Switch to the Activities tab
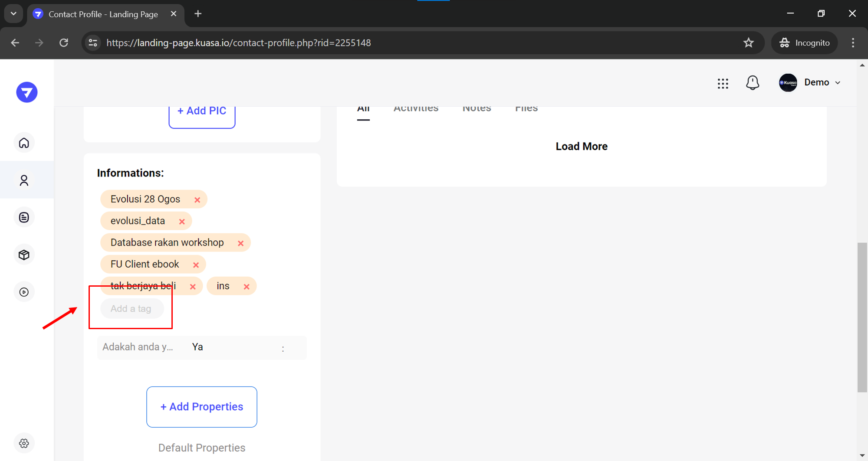Image resolution: width=868 pixels, height=461 pixels. 416,108
